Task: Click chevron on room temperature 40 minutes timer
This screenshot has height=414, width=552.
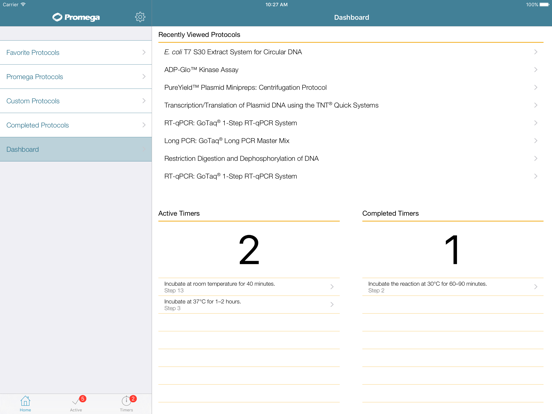Action: pyautogui.click(x=332, y=287)
